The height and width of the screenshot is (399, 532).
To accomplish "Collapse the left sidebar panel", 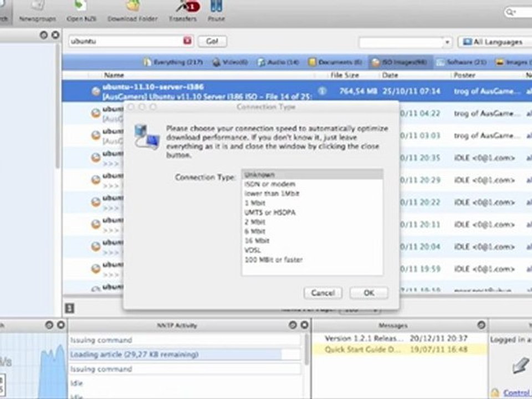I will pyautogui.click(x=43, y=34).
